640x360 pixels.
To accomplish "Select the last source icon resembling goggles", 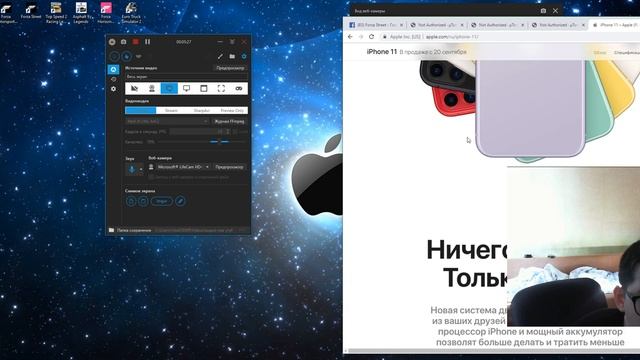I will (x=239, y=88).
